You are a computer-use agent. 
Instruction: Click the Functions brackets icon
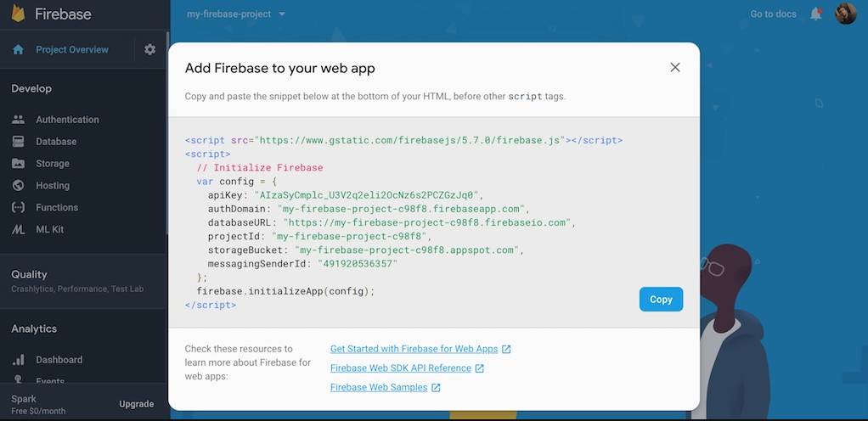(19, 207)
